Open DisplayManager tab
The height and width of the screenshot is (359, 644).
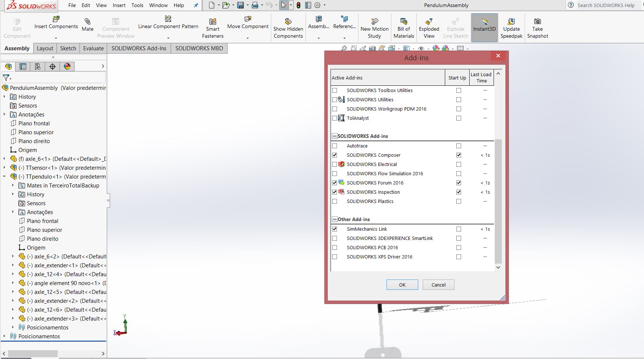click(67, 67)
